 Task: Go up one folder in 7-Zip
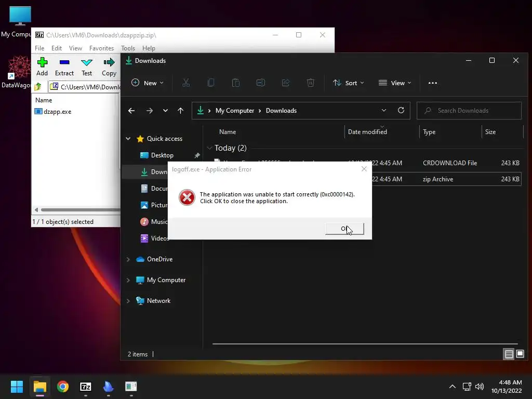pos(37,87)
